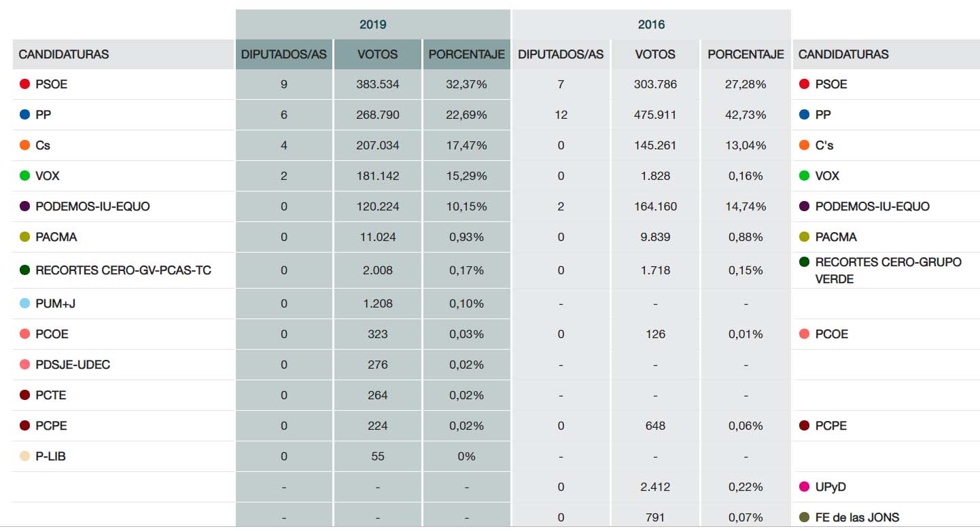Screen dimensions: 980x531
Task: Click the 2019 VOTOS column header
Action: tap(377, 54)
